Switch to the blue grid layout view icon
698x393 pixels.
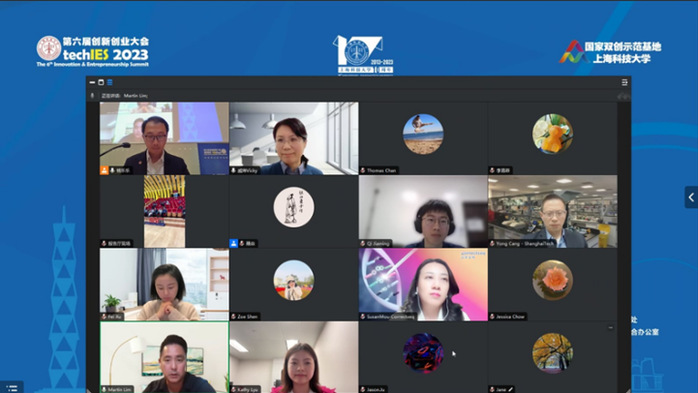(110, 82)
